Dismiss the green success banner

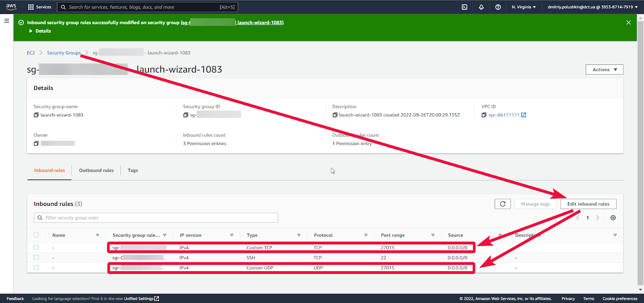coord(628,23)
